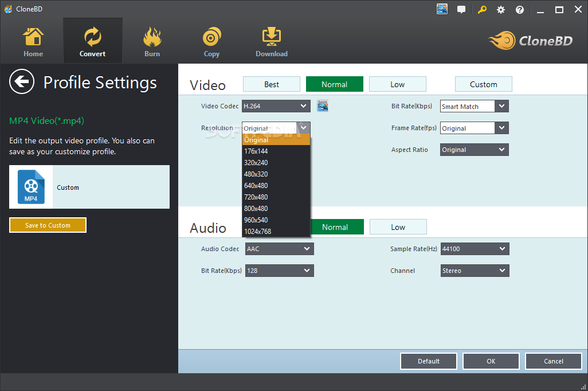Choose 720x480 resolution
The image size is (588, 391).
coord(276,197)
